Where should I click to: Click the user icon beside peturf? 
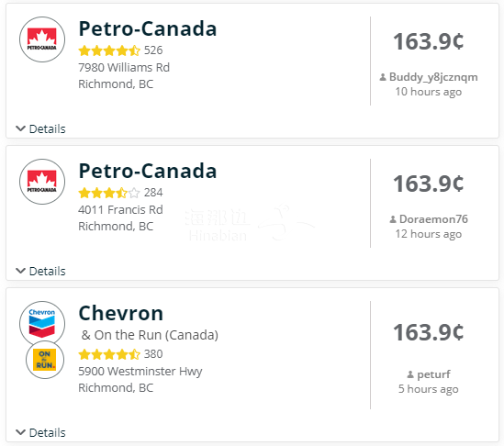(x=410, y=374)
